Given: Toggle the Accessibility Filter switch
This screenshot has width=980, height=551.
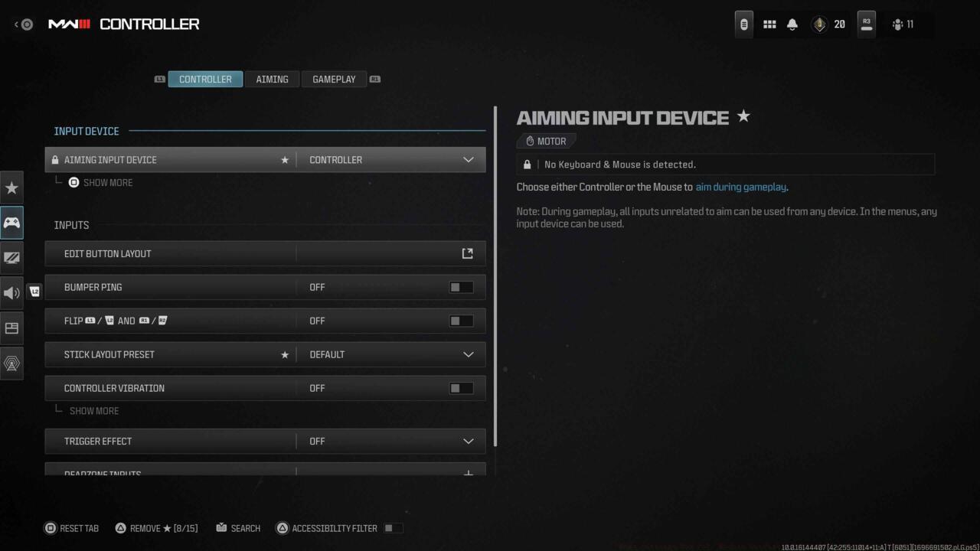Looking at the screenshot, I should (395, 528).
